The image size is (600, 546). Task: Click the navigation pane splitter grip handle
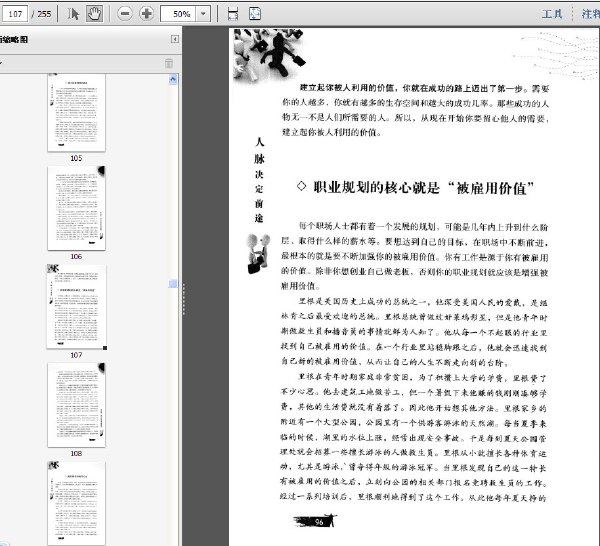click(183, 298)
